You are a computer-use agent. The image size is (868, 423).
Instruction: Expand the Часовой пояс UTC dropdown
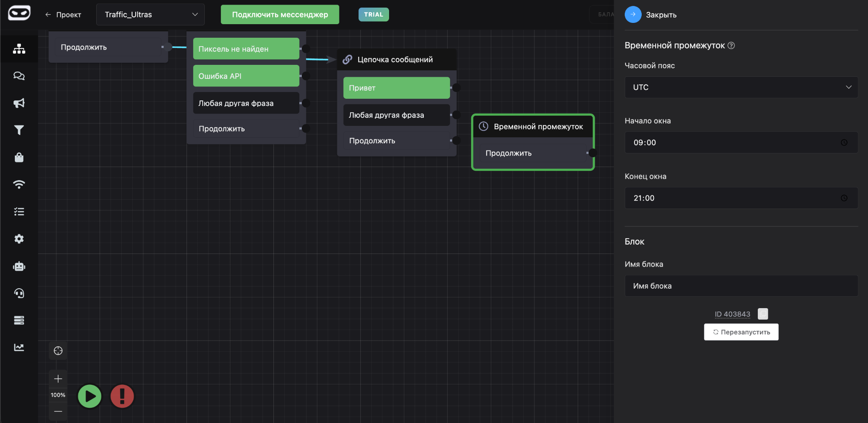pos(741,87)
